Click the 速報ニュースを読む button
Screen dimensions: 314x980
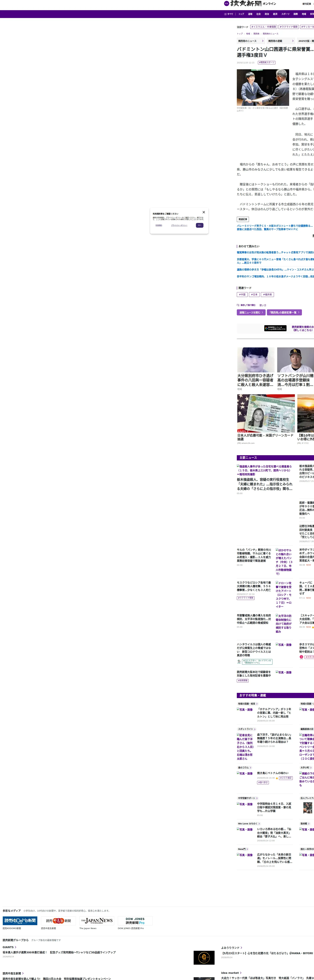click(251, 312)
